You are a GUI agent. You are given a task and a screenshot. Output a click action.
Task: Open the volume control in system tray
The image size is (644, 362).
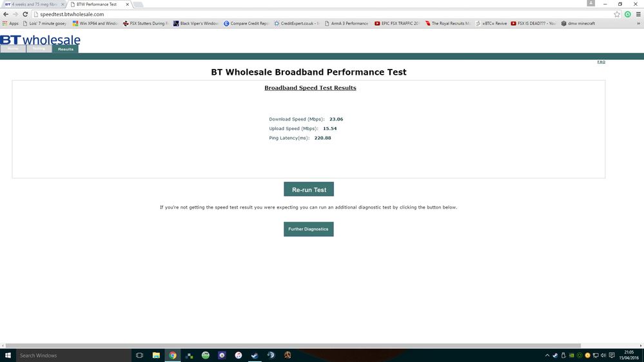pos(603,356)
